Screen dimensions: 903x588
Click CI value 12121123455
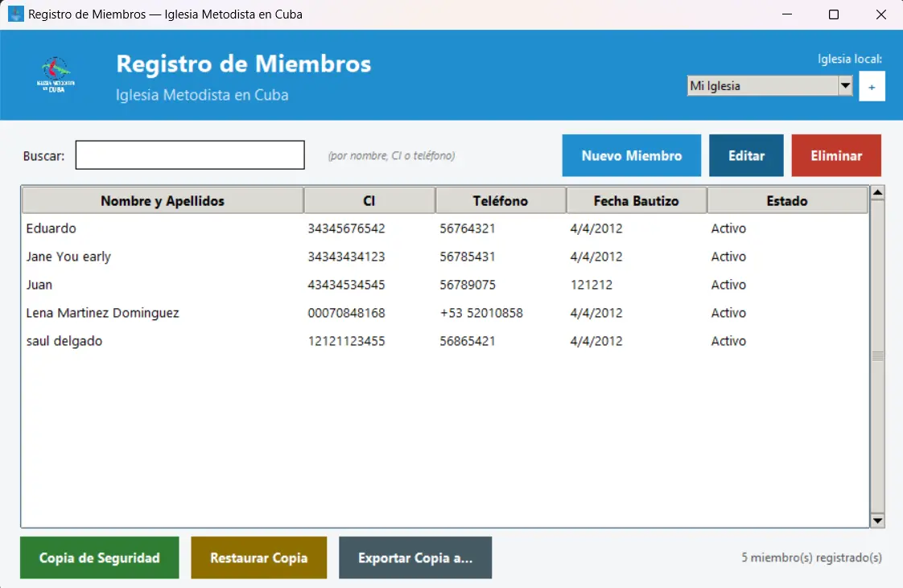[x=346, y=341]
